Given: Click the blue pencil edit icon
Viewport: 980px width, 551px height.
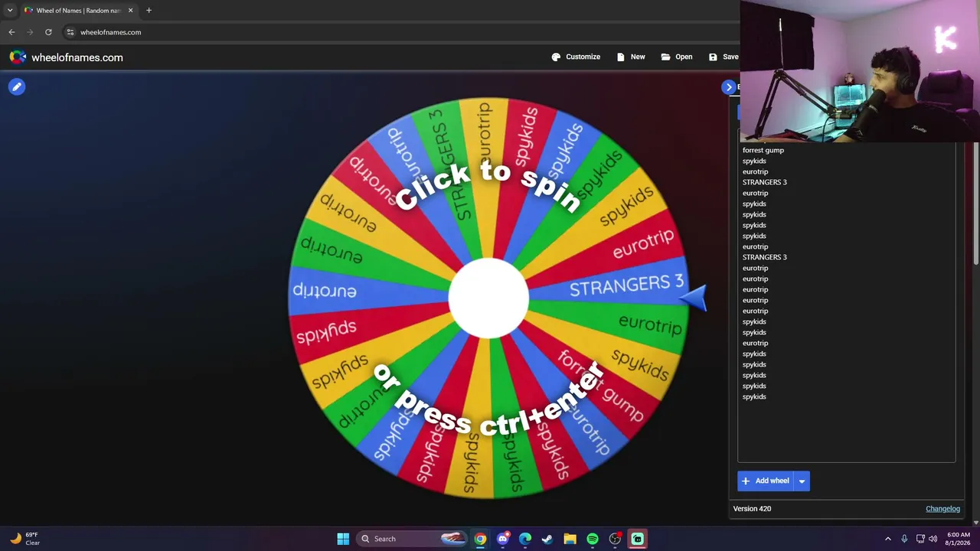Looking at the screenshot, I should [17, 87].
